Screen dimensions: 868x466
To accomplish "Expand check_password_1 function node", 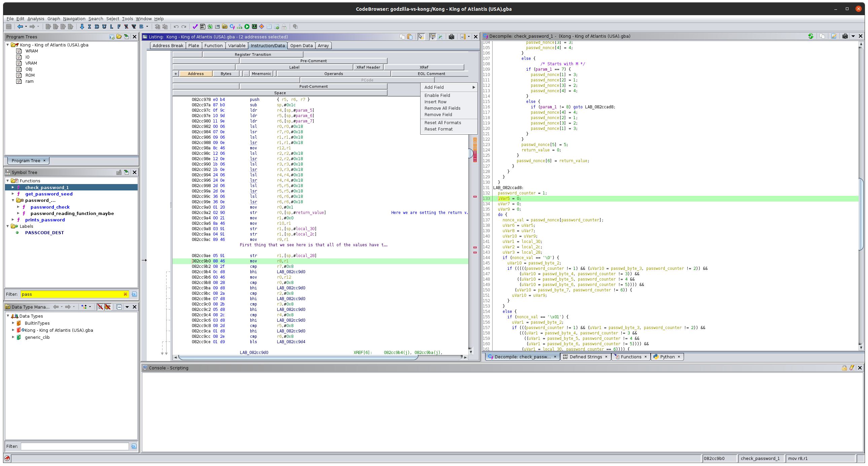I will click(x=13, y=187).
